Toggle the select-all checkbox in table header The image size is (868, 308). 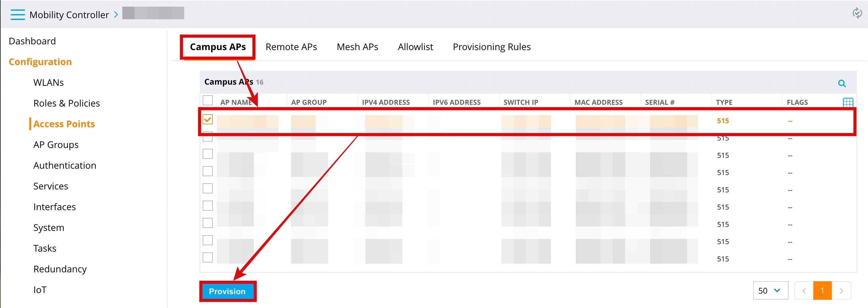[208, 100]
